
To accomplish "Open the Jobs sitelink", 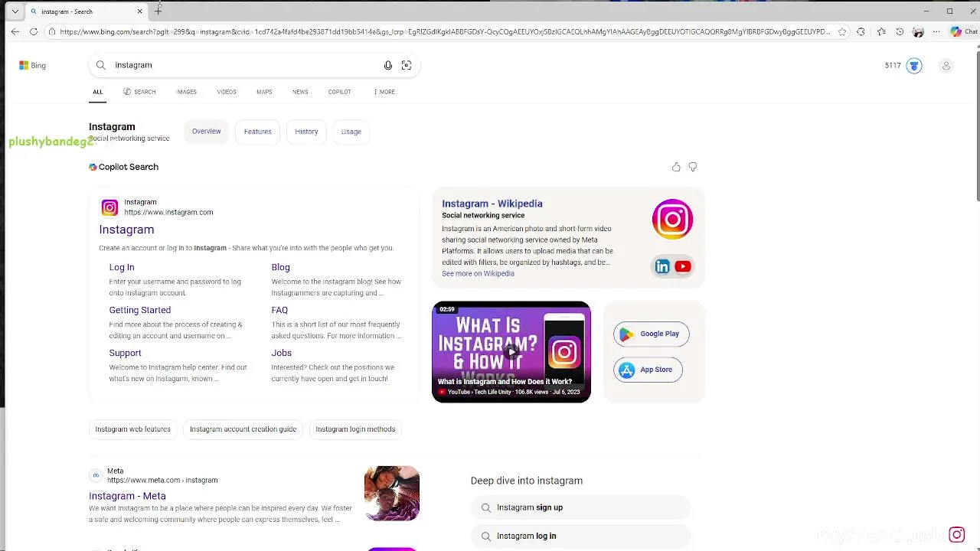I will [x=282, y=353].
